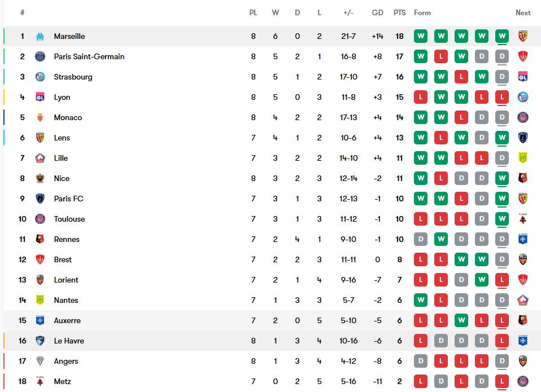Click the Angers crest beside its team name

coord(40,361)
